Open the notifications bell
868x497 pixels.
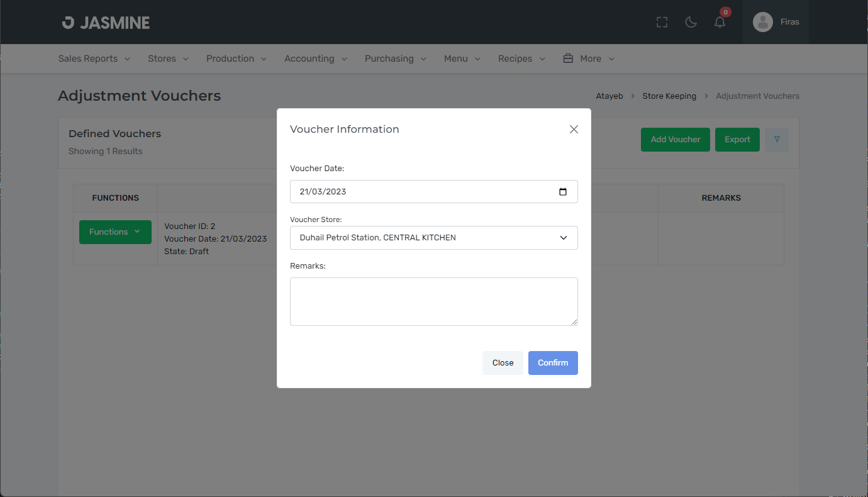coord(720,22)
